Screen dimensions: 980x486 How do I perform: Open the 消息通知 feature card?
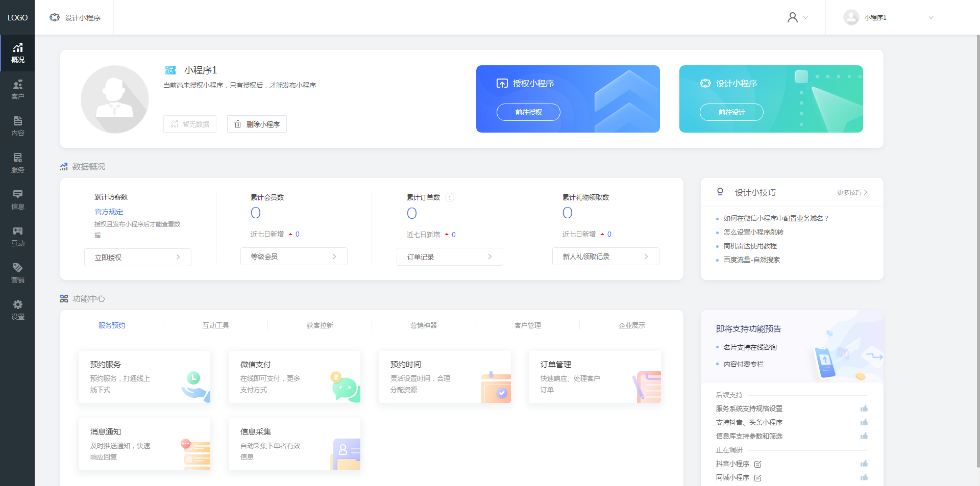pos(144,444)
